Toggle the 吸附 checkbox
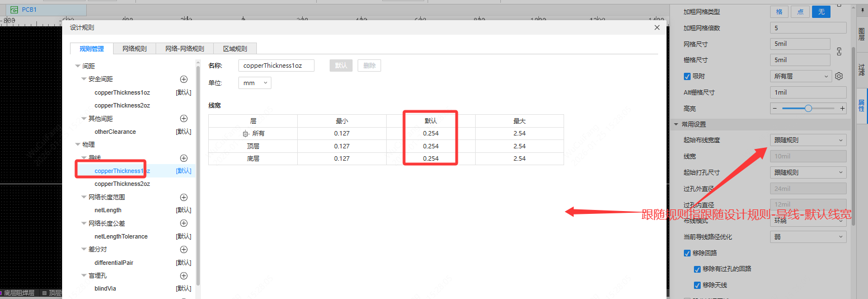868x299 pixels. click(x=687, y=76)
